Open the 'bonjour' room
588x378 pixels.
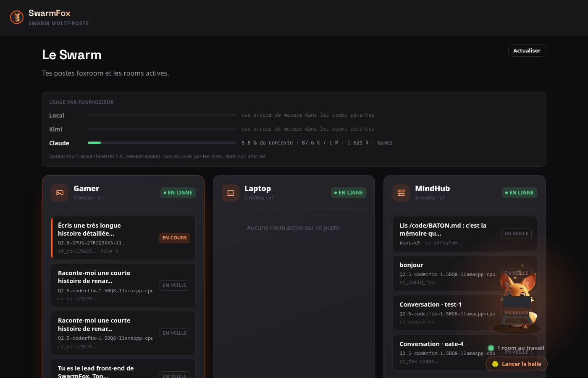pos(465,273)
